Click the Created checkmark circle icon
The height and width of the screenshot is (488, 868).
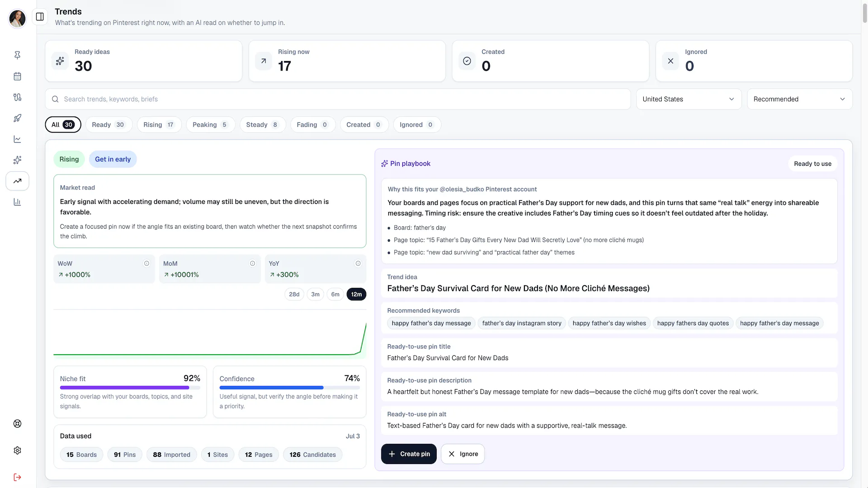click(x=467, y=61)
